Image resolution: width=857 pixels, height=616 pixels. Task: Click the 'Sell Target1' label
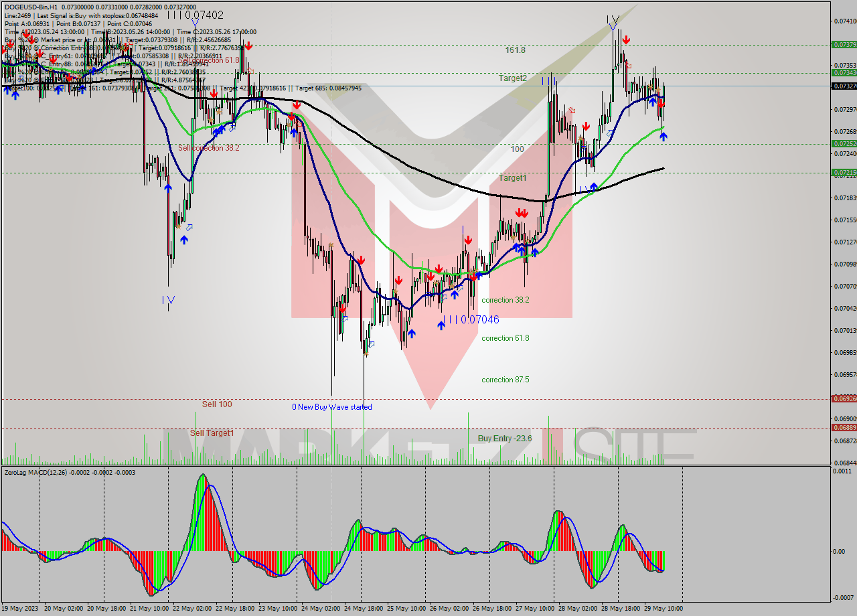pos(212,433)
